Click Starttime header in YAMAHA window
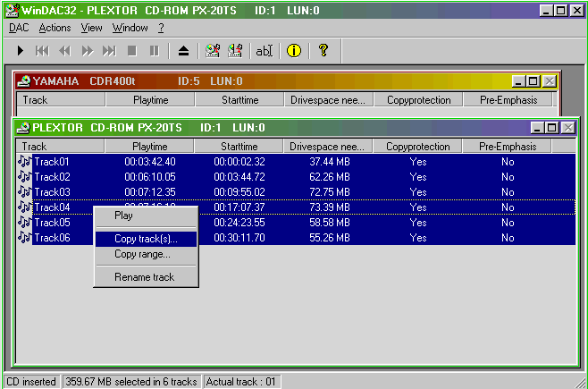The image size is (588, 389). tap(239, 100)
